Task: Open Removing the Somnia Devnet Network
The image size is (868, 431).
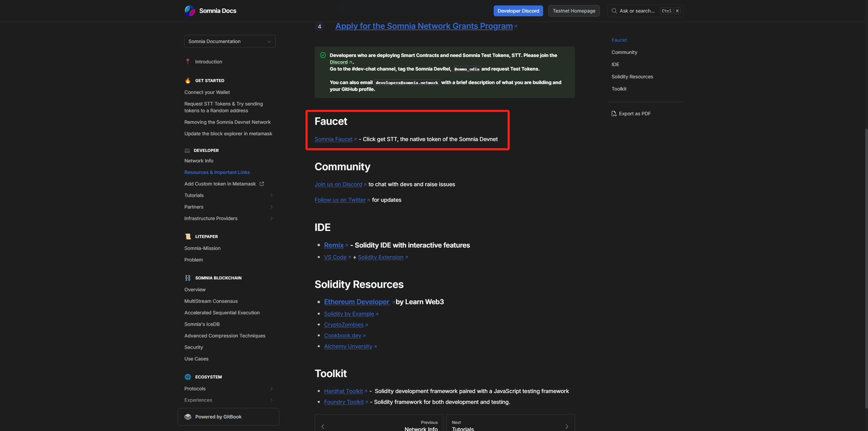Action: (x=227, y=122)
